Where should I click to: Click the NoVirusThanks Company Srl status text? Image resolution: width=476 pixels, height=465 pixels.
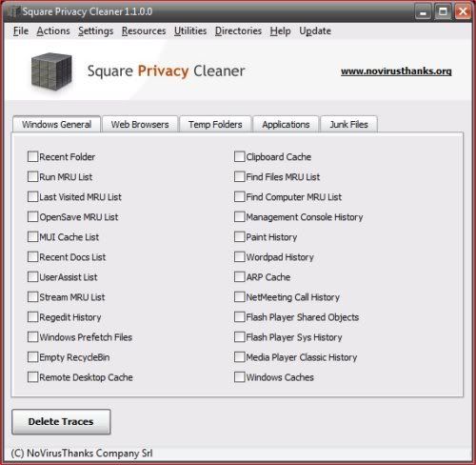pos(82,453)
